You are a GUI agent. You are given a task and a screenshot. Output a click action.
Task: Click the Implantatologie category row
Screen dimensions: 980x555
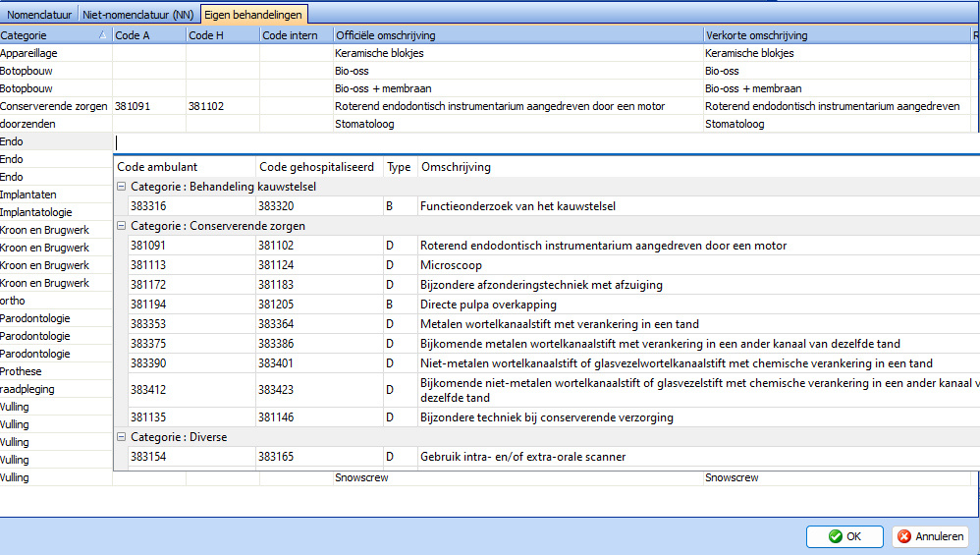(56, 212)
